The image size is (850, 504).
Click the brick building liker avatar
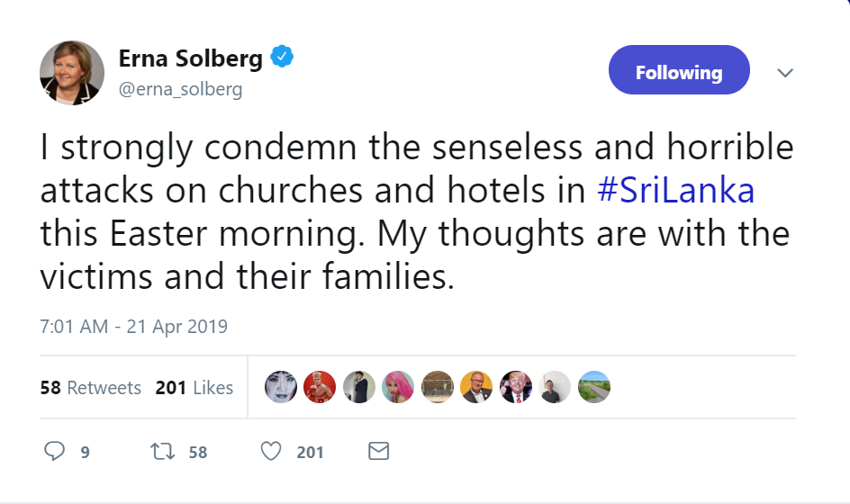point(438,387)
